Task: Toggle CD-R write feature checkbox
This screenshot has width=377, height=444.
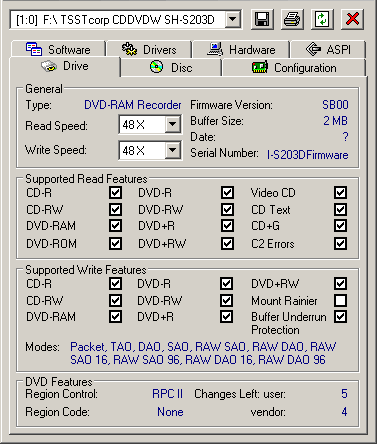Action: click(115, 283)
